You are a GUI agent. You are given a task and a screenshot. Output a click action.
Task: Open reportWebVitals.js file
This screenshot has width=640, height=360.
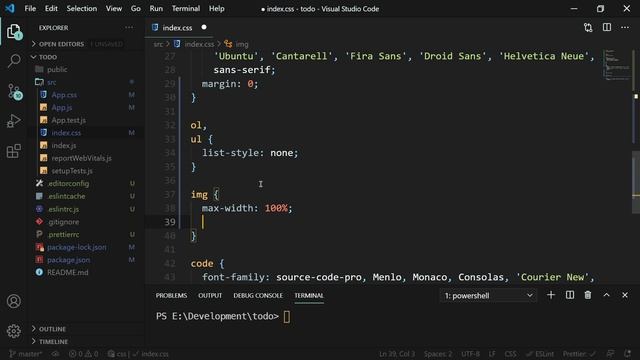[x=81, y=158]
